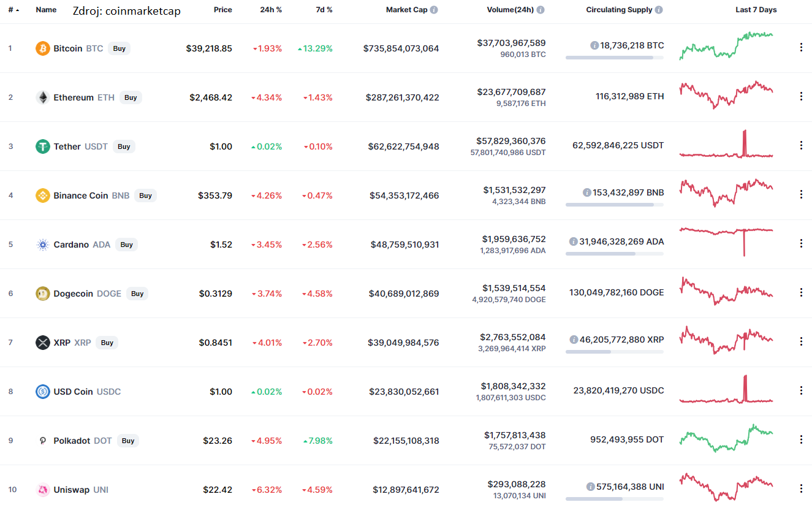Click the Tether logo
812x513 pixels.
coord(42,146)
